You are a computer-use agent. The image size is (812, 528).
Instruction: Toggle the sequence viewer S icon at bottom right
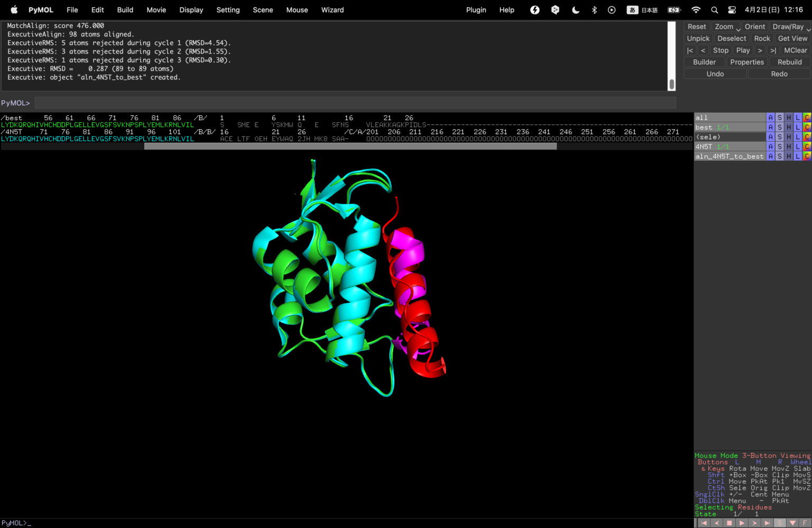780,523
